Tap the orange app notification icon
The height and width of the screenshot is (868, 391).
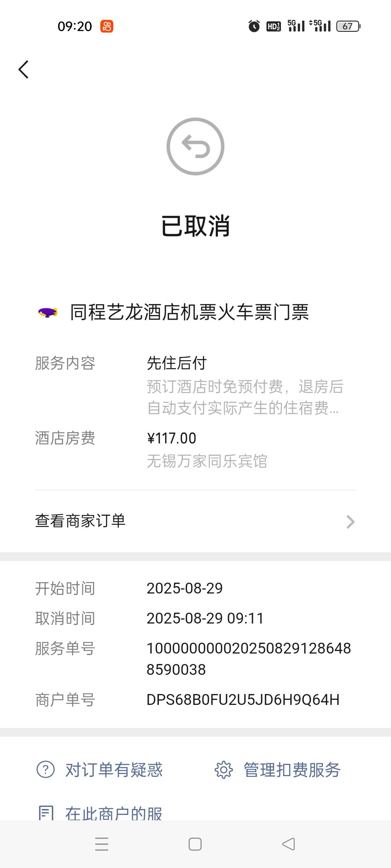[107, 26]
